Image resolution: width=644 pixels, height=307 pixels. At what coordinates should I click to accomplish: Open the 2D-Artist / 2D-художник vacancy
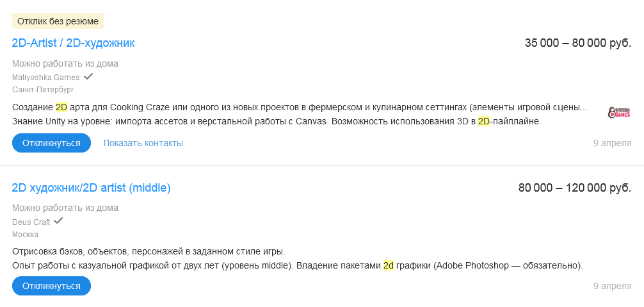click(x=74, y=43)
